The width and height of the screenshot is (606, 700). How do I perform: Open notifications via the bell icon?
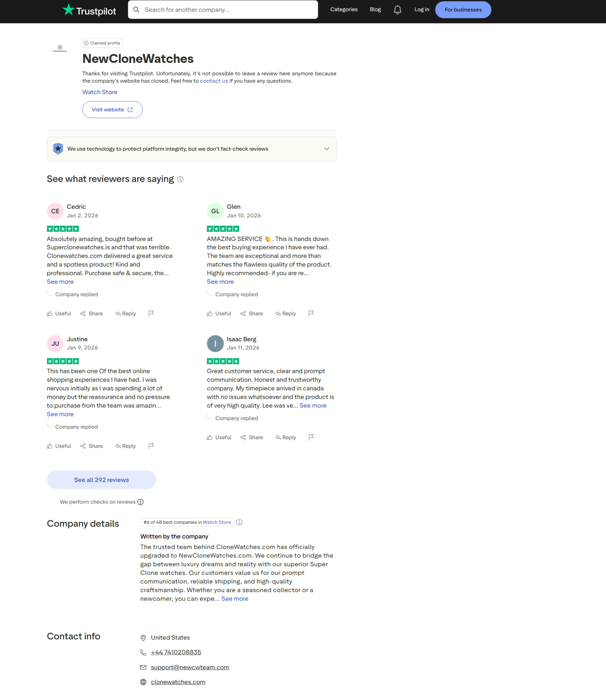click(x=397, y=10)
